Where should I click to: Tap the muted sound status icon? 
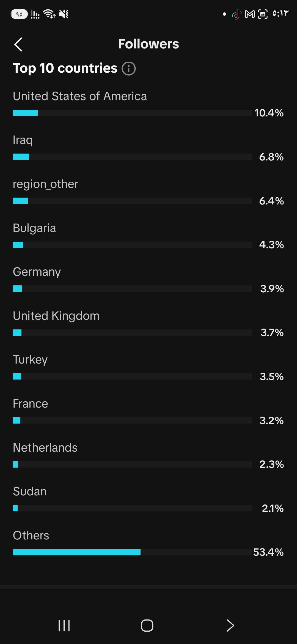64,14
